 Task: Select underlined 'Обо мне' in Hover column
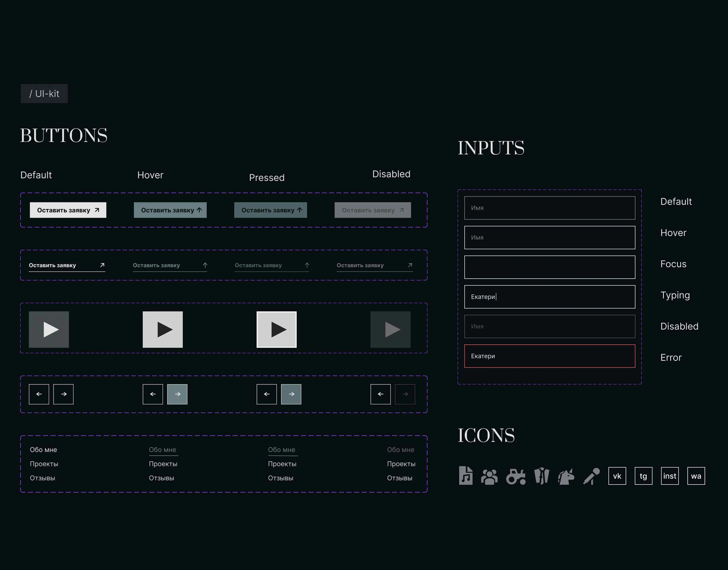click(x=162, y=449)
